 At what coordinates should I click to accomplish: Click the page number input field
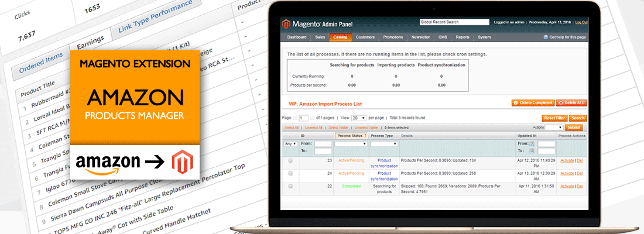point(303,118)
